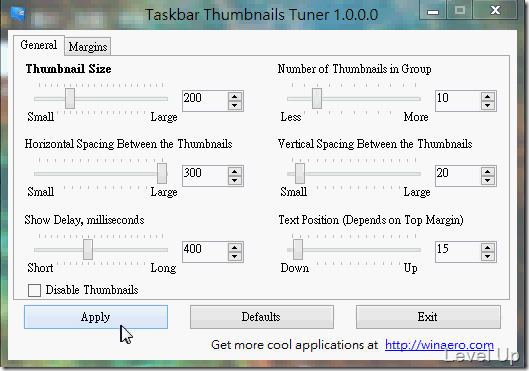
Task: Click the show delay field 400
Action: (x=205, y=252)
